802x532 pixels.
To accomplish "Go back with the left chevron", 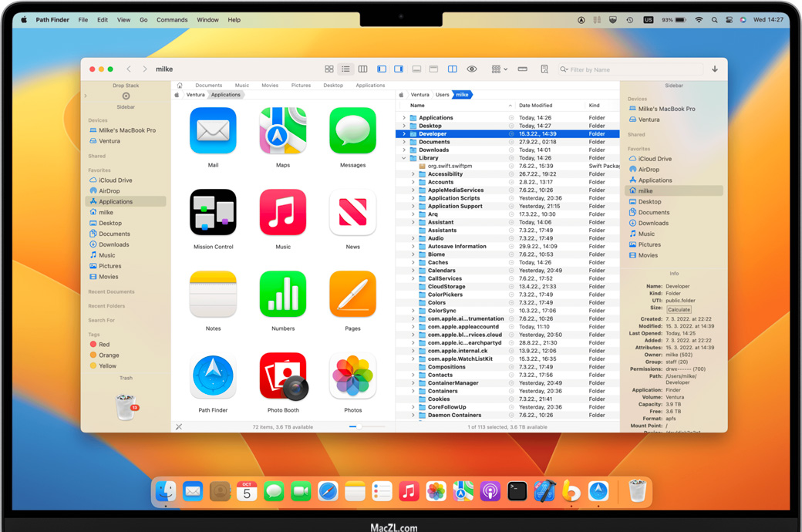I will point(129,69).
